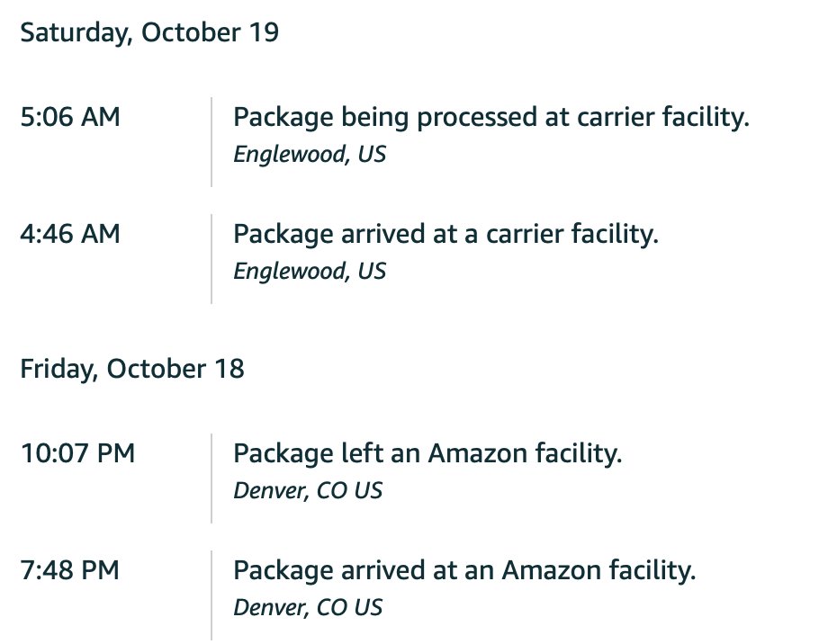This screenshot has width=828, height=644.
Task: Click Englewood, US under 4:46 AM event
Action: tap(310, 272)
